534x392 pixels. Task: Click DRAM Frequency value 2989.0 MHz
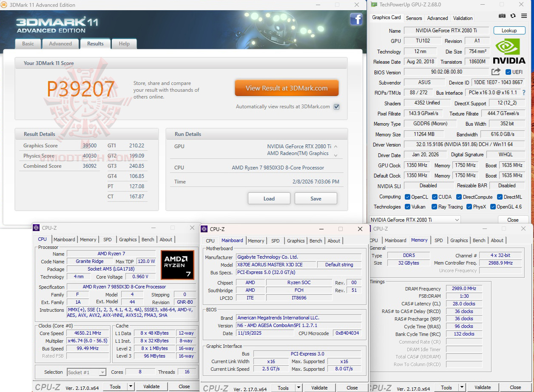tap(464, 288)
